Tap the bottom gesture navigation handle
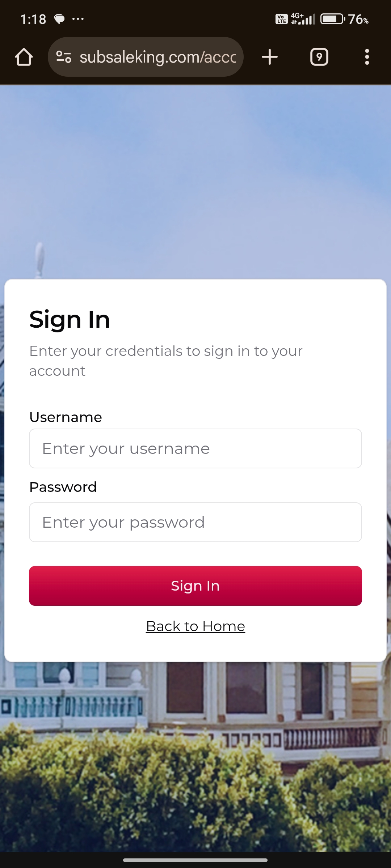Screen dimensions: 391x868 pos(195,860)
